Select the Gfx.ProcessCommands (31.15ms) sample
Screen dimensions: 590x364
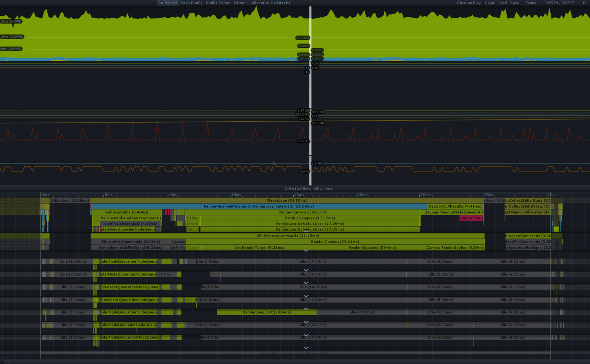click(288, 236)
